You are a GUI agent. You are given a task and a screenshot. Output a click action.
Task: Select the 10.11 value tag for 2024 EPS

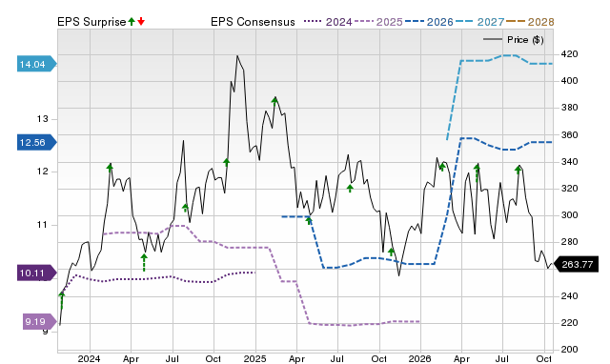pyautogui.click(x=36, y=273)
